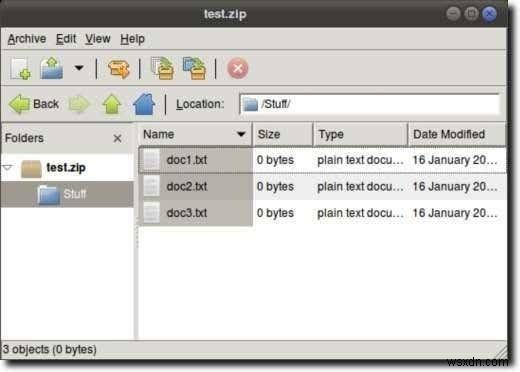The height and width of the screenshot is (372, 520).
Task: Click the Name column sort arrow
Action: click(x=241, y=134)
